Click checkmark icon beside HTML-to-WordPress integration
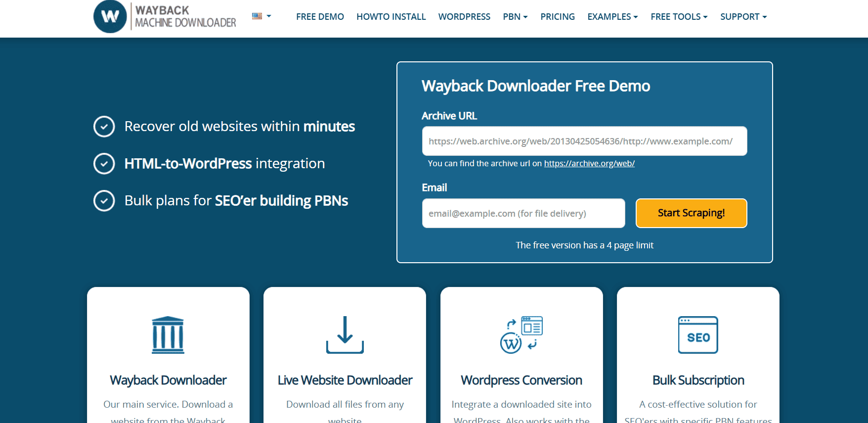 coord(104,164)
